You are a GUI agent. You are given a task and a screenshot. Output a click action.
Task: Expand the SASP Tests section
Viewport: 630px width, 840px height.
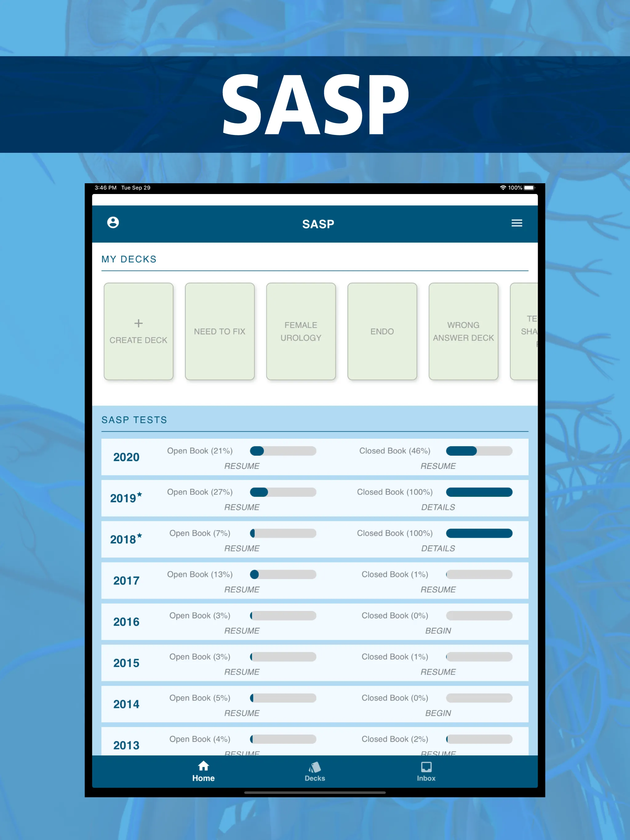[x=135, y=422]
